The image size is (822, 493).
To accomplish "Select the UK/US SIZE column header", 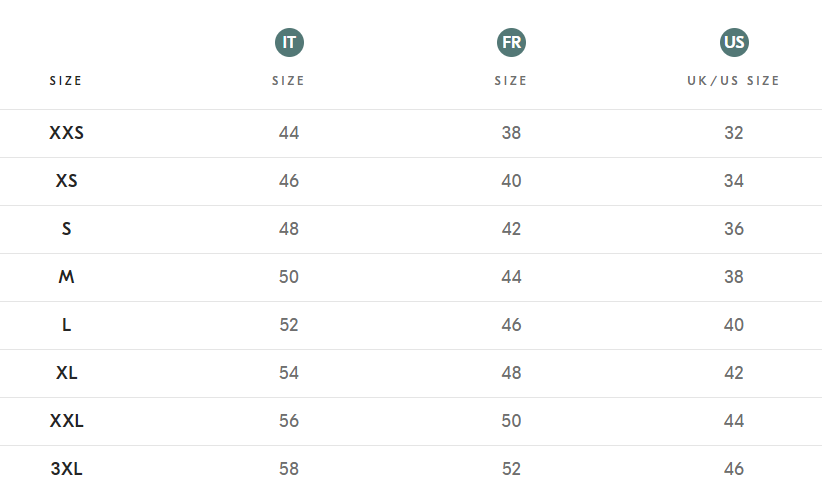I will pyautogui.click(x=733, y=81).
